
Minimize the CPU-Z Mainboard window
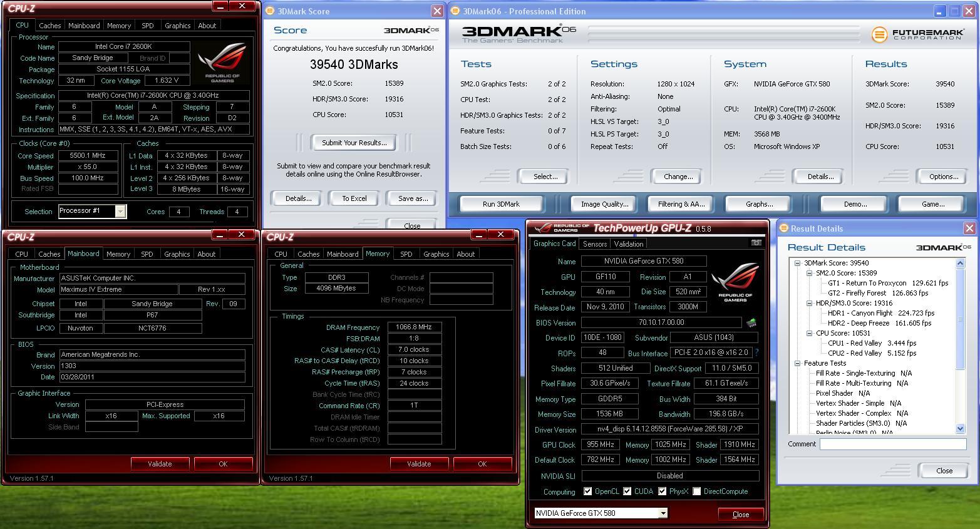[220, 234]
